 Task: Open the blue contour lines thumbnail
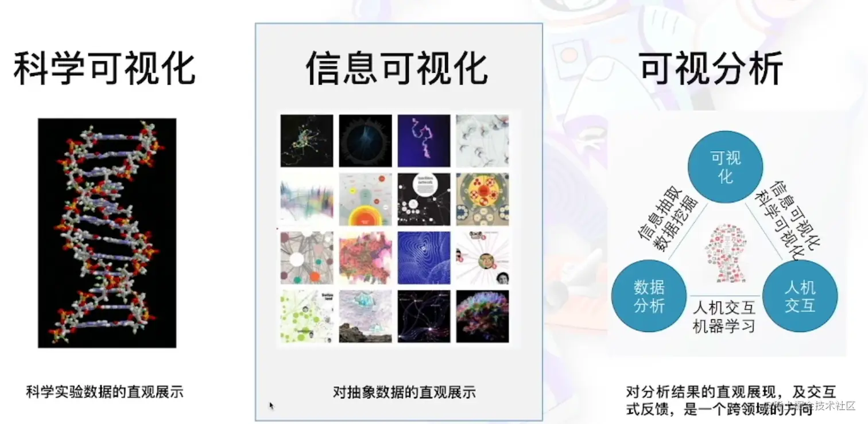click(424, 258)
